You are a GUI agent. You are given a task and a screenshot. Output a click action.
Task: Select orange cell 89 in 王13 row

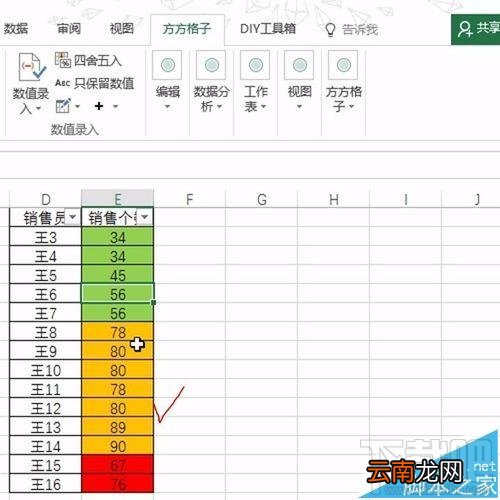pyautogui.click(x=118, y=427)
